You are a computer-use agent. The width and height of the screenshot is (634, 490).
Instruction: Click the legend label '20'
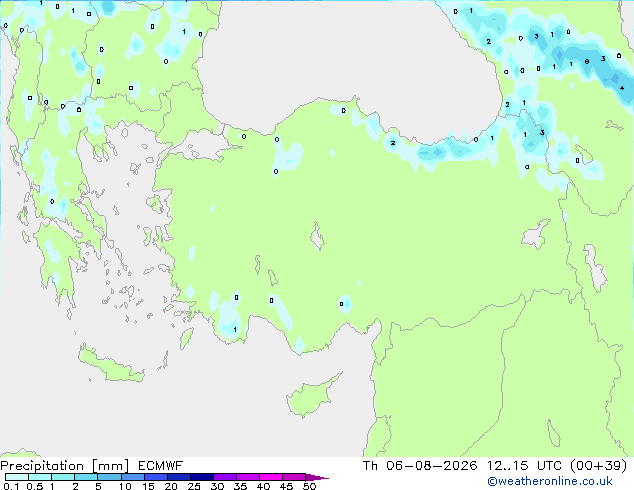pos(171,486)
